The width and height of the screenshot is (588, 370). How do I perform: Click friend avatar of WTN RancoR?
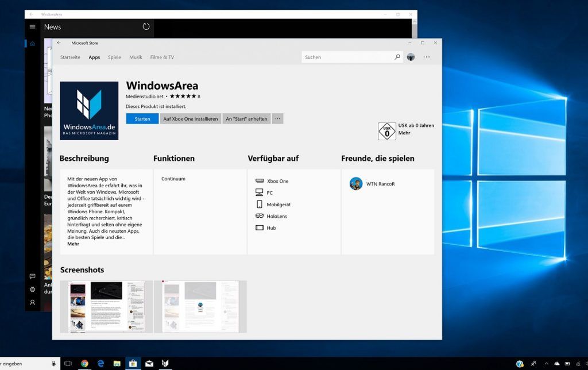point(356,184)
